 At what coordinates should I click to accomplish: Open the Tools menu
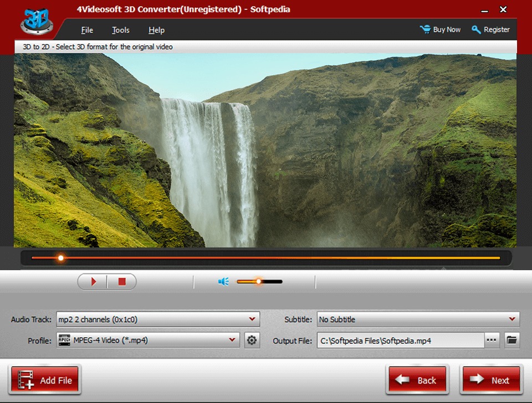[121, 30]
